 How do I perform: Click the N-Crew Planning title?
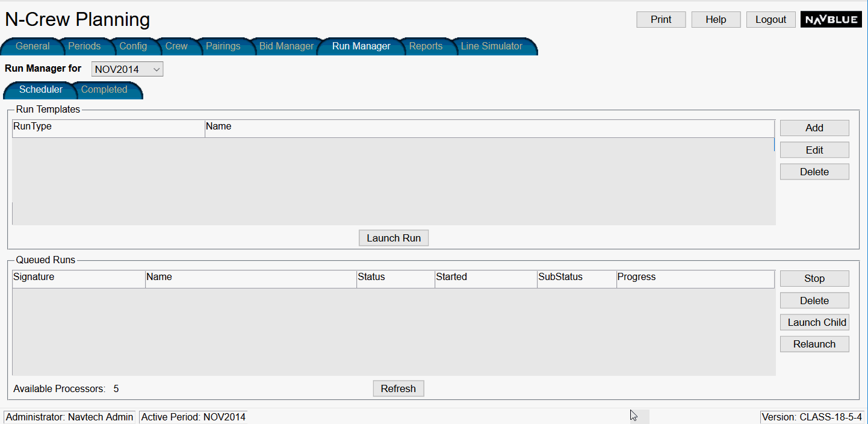[78, 19]
